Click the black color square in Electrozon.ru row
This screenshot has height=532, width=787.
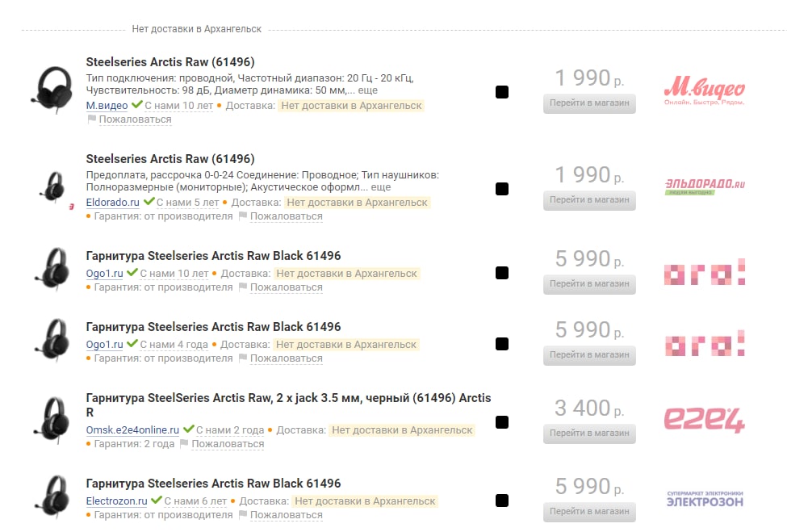[502, 501]
